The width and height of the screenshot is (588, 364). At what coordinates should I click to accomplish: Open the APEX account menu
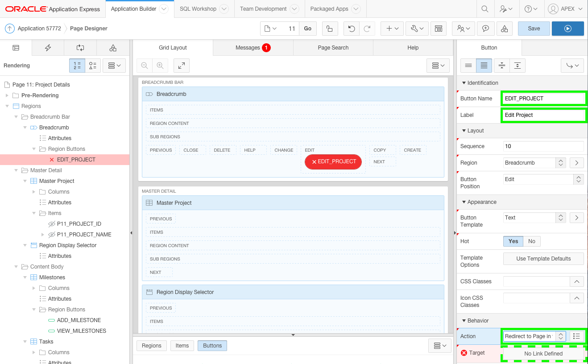[x=565, y=9]
